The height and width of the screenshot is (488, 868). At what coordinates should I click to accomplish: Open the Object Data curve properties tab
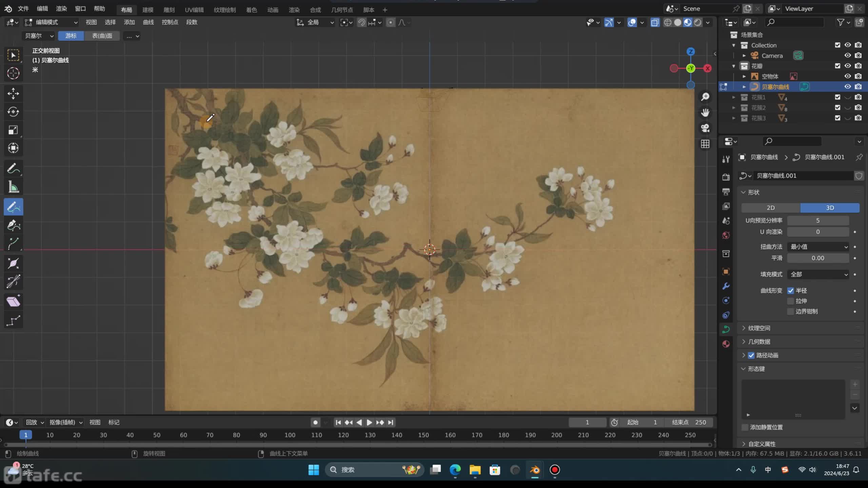(726, 329)
